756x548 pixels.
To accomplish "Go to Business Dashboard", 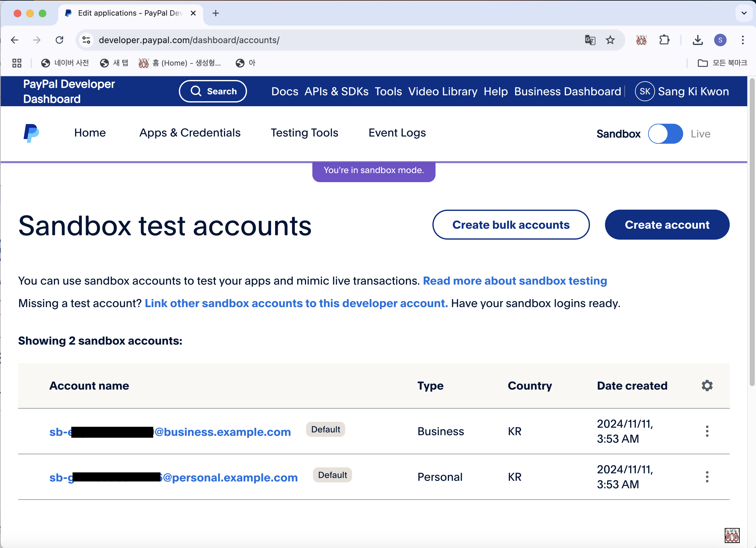I will point(567,91).
